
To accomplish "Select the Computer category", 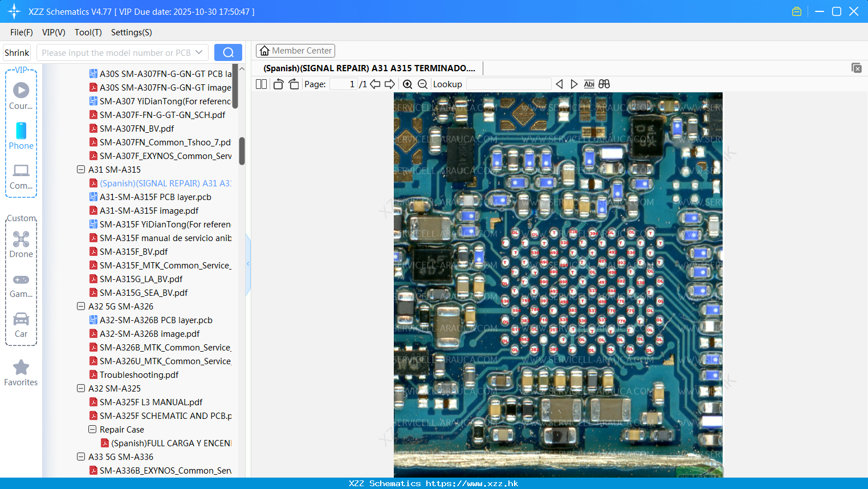I will 21,177.
